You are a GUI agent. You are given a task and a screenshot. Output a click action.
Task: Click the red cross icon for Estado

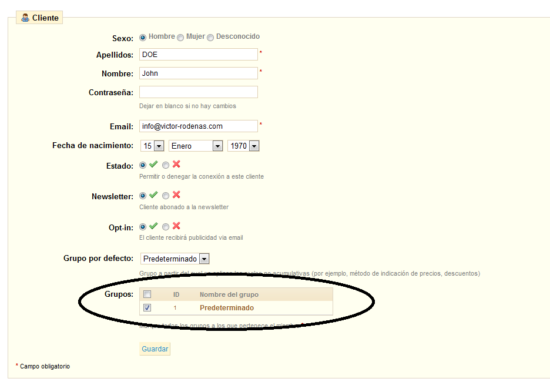pyautogui.click(x=176, y=165)
